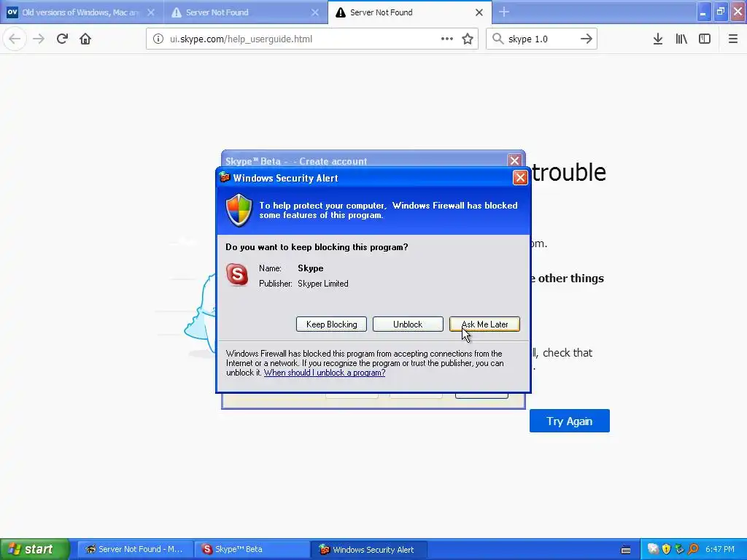Go back with Firefox back arrow

pos(15,39)
